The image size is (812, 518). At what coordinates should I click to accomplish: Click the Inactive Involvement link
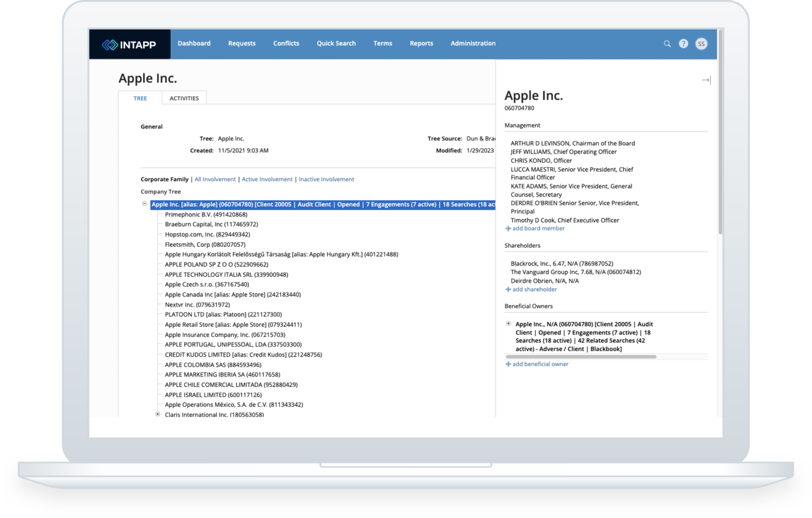(x=326, y=179)
